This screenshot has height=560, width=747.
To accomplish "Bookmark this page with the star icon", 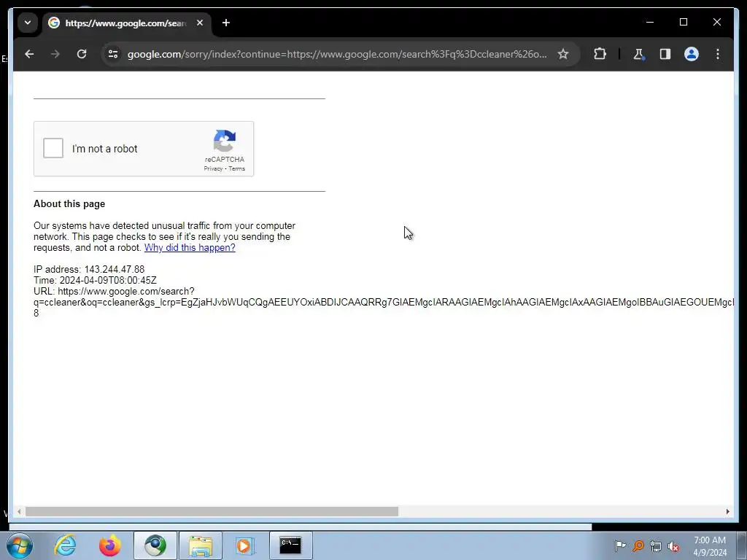I will pyautogui.click(x=563, y=54).
